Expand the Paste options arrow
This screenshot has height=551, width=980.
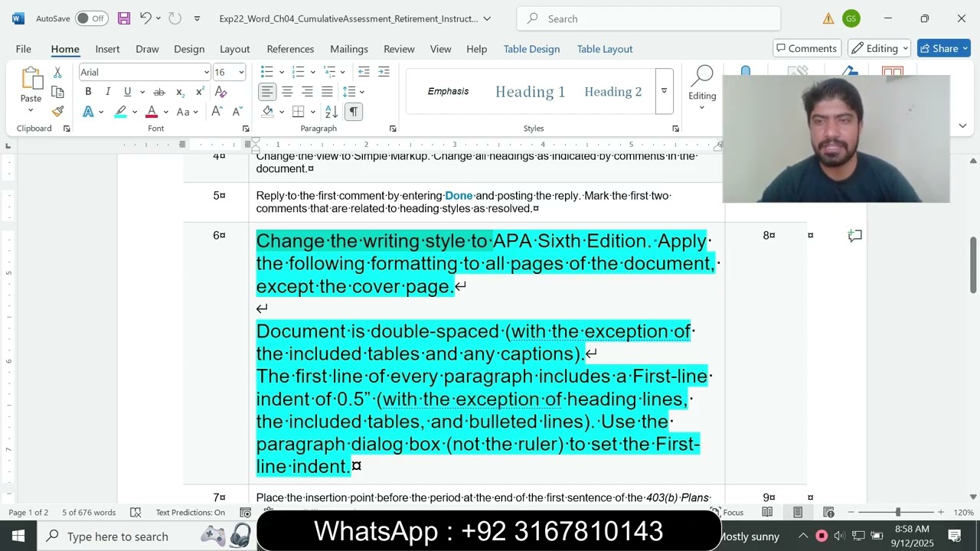[31, 110]
